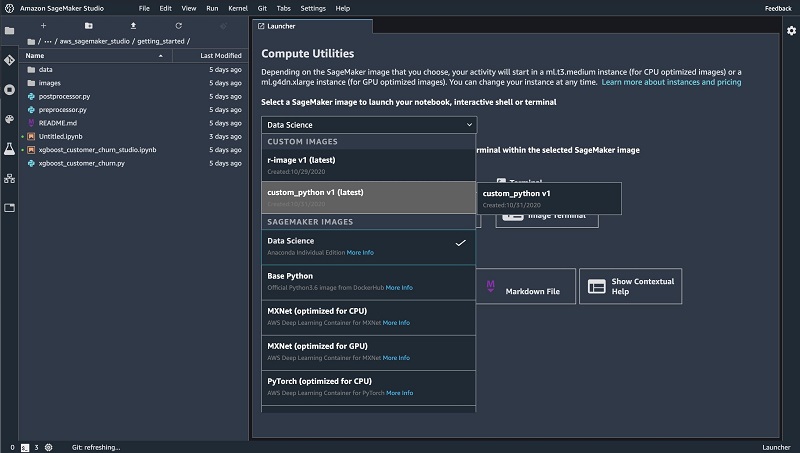
Task: Select r-image v1 (latest) custom image
Action: (368, 165)
